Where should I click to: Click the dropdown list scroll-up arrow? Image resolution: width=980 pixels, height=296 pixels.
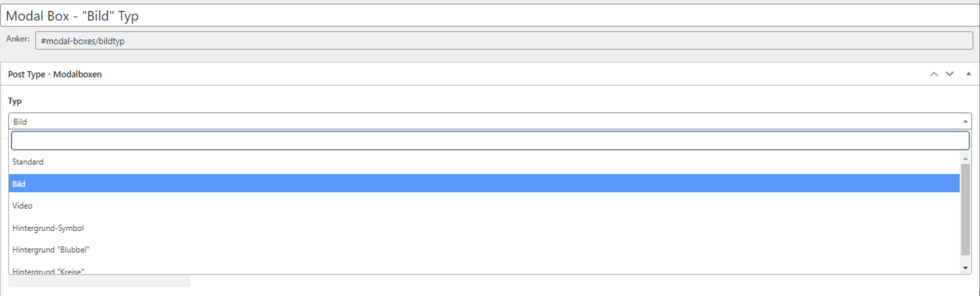coord(966,159)
